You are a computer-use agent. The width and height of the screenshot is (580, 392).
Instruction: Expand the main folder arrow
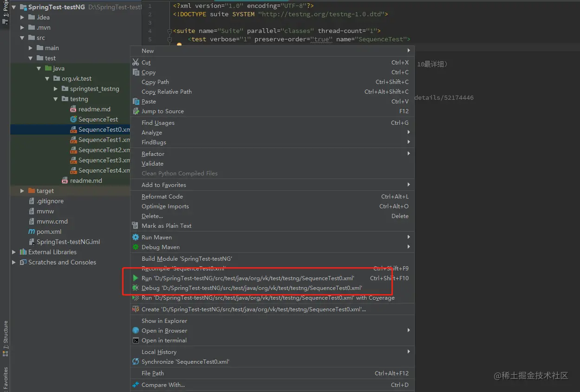pos(31,48)
